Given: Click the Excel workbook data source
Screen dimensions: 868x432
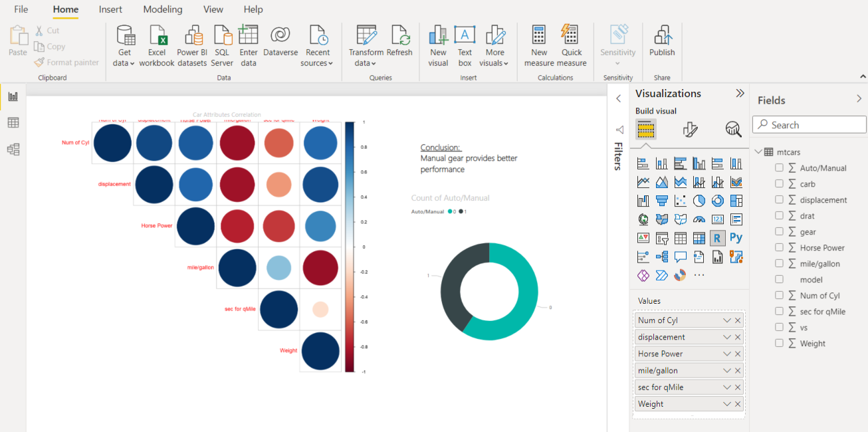Looking at the screenshot, I should coord(157,45).
